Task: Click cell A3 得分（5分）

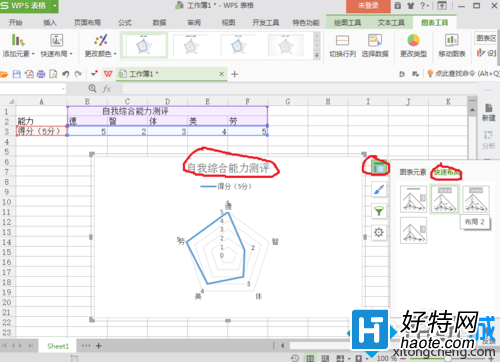Action: tap(42, 131)
